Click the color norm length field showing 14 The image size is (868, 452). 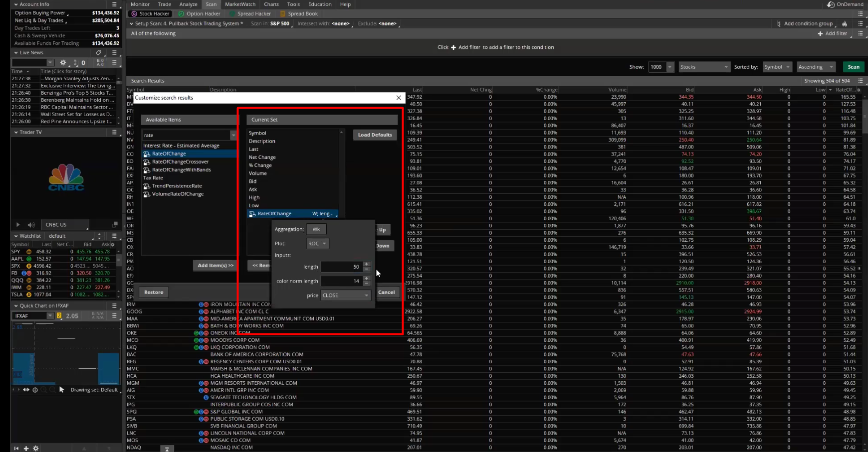point(342,281)
